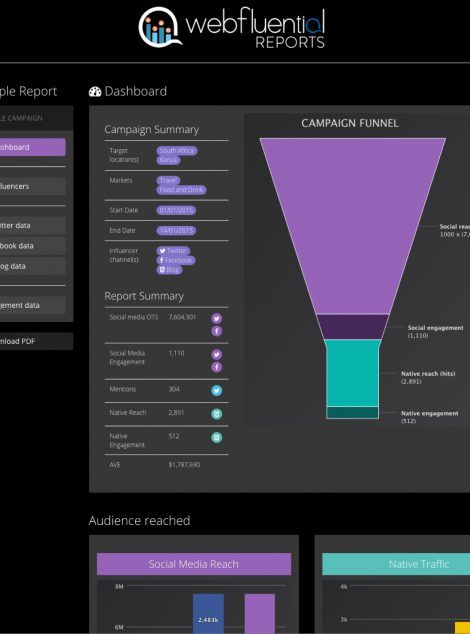Click the Report Summary heading
This screenshot has width=470, height=634.
point(144,296)
